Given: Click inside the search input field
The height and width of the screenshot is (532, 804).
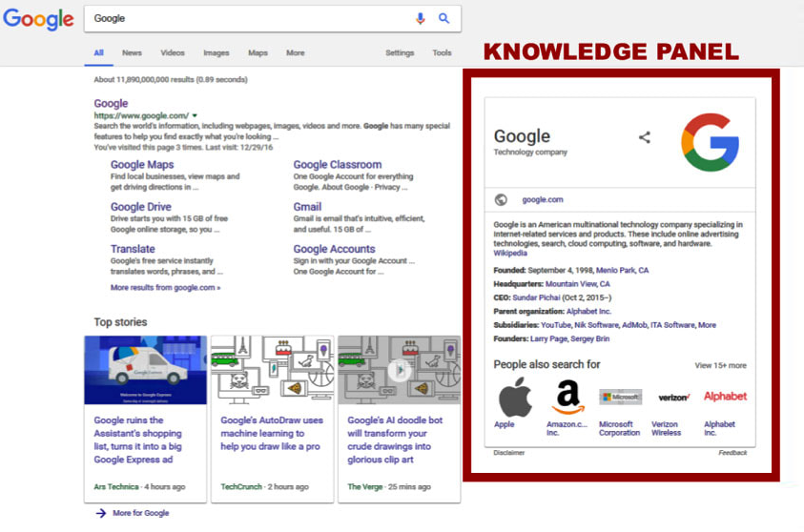Looking at the screenshot, I should tap(248, 18).
